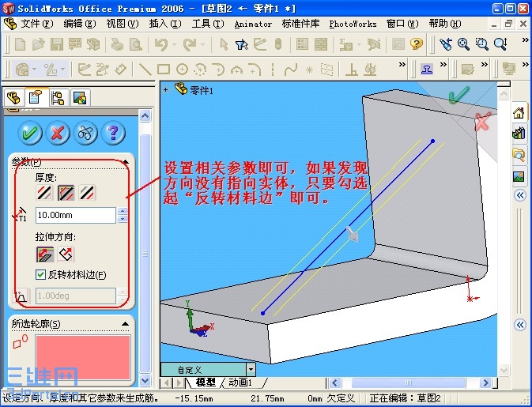Open the 编辑(E) menu
The height and width of the screenshot is (407, 532).
click(x=80, y=24)
